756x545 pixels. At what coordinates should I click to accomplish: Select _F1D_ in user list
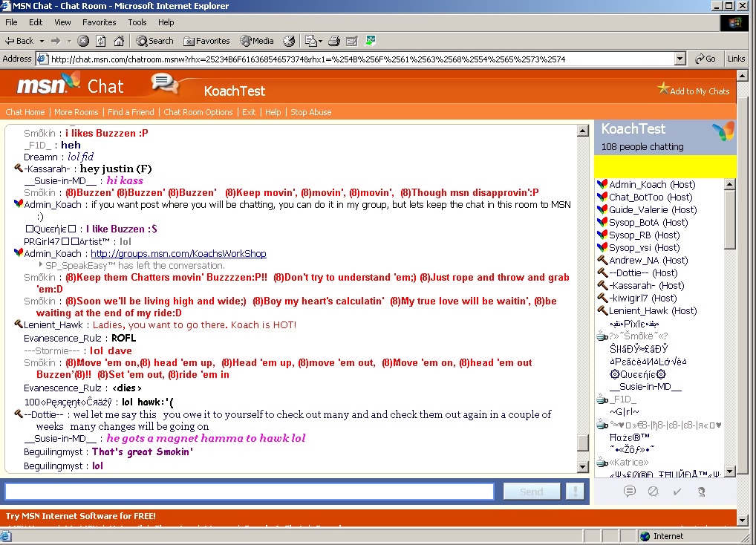622,399
